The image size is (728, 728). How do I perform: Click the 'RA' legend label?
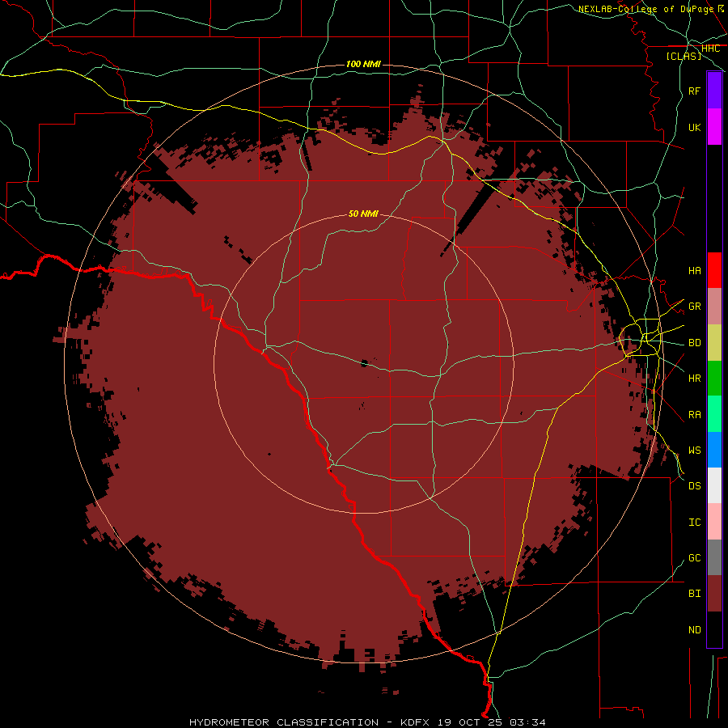pyautogui.click(x=694, y=415)
